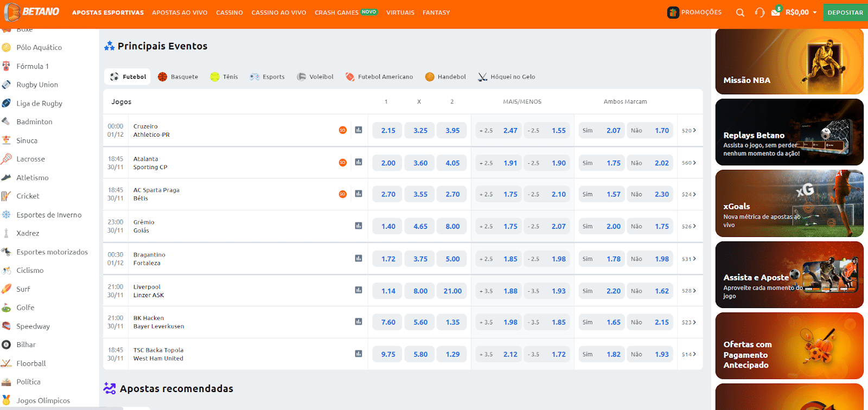The image size is (868, 410).
Task: Select Não 1.93 for West Ham match
Action: [650, 354]
